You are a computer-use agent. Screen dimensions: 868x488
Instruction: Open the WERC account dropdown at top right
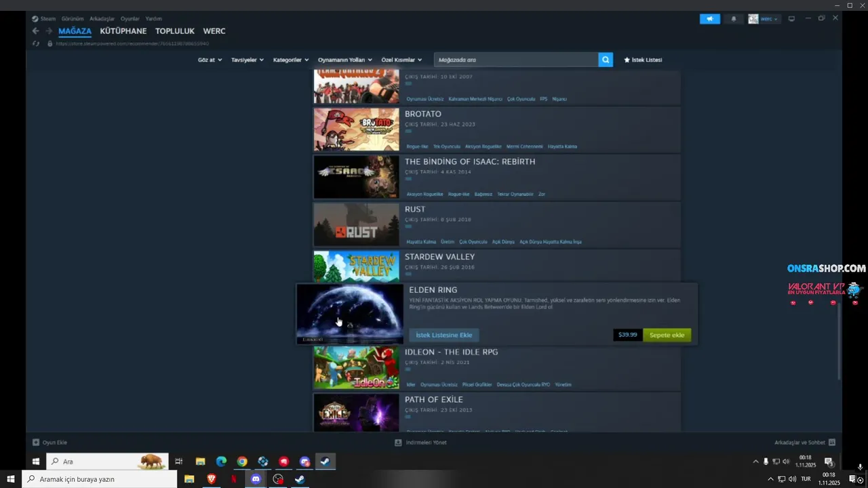[764, 19]
